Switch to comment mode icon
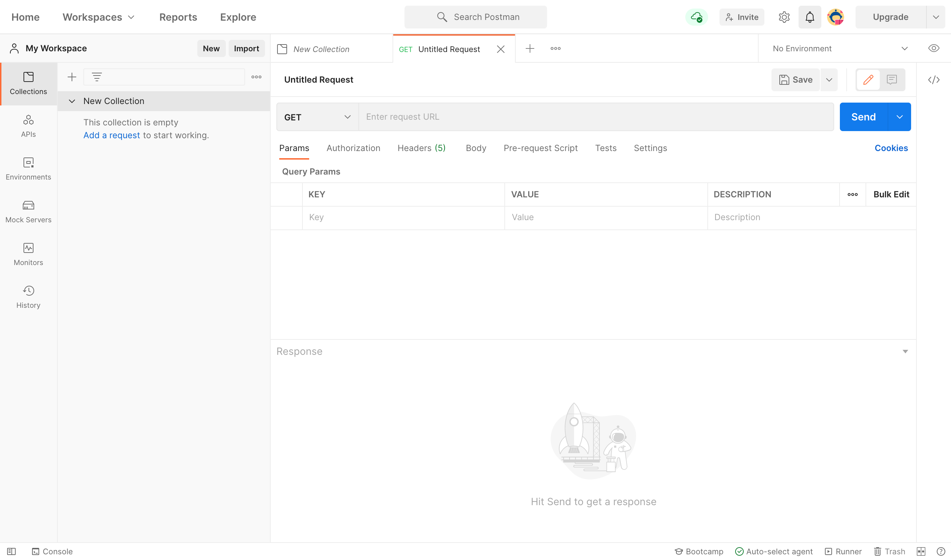 [892, 80]
